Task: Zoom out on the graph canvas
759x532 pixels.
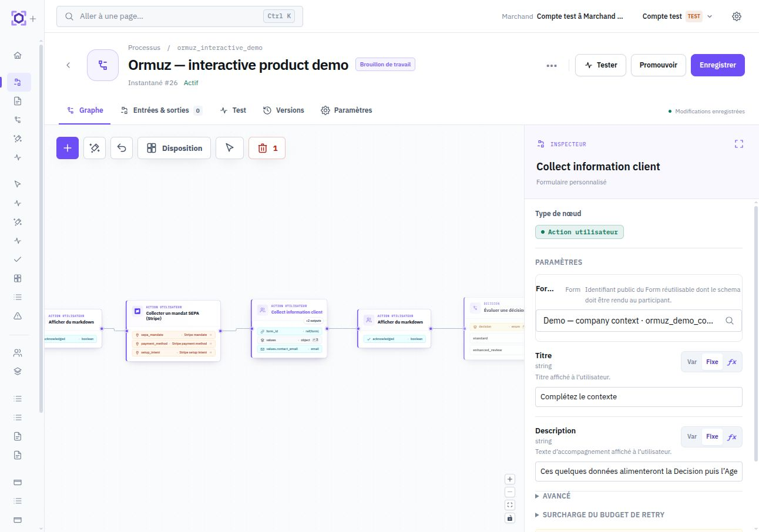Action: (x=510, y=492)
